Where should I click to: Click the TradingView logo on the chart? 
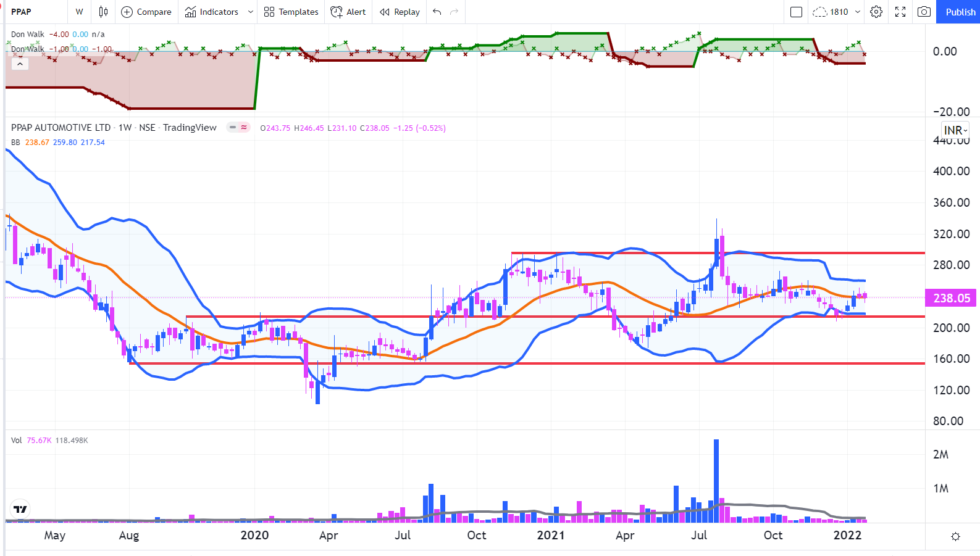click(20, 509)
